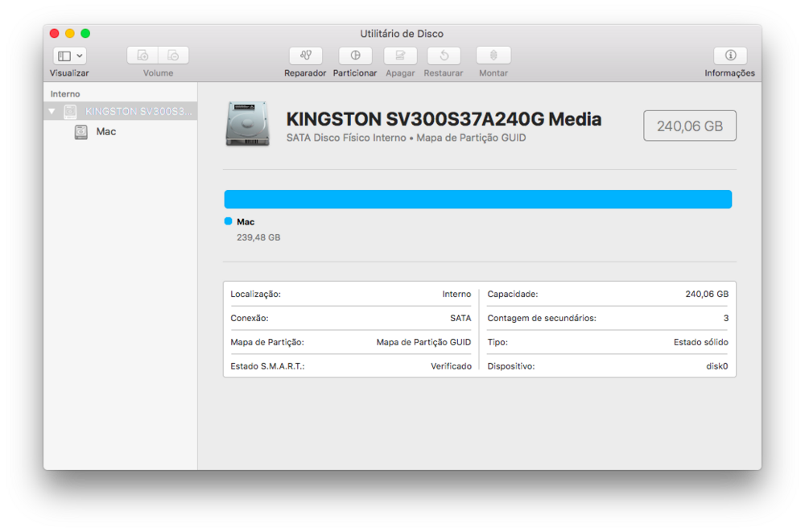
Task: Click the 240,06 GB capacity box
Action: click(690, 126)
